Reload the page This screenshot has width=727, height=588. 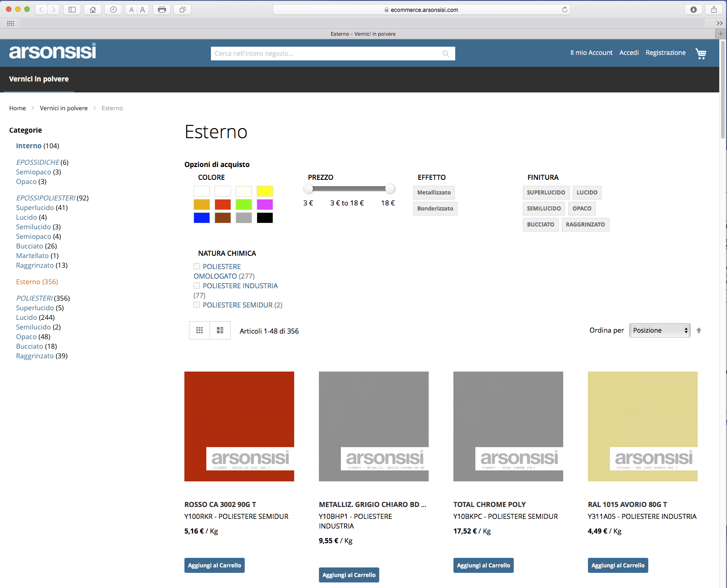pos(565,10)
